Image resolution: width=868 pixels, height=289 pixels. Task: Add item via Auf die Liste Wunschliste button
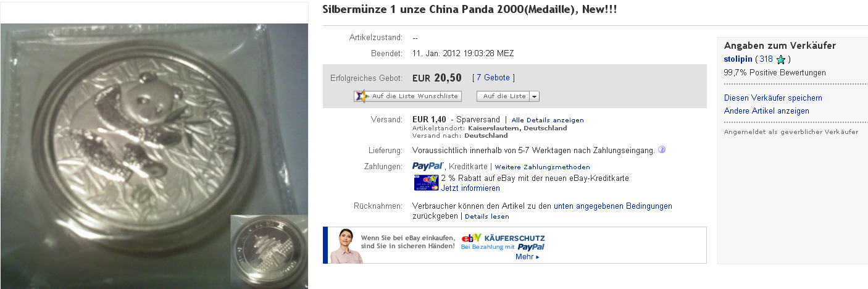pyautogui.click(x=407, y=96)
